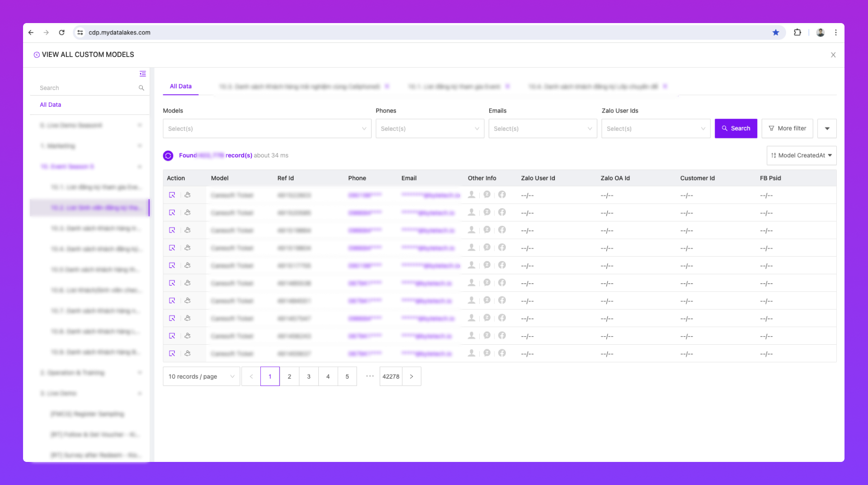This screenshot has height=485, width=868.
Task: Click the person icon in second row
Action: click(x=472, y=212)
